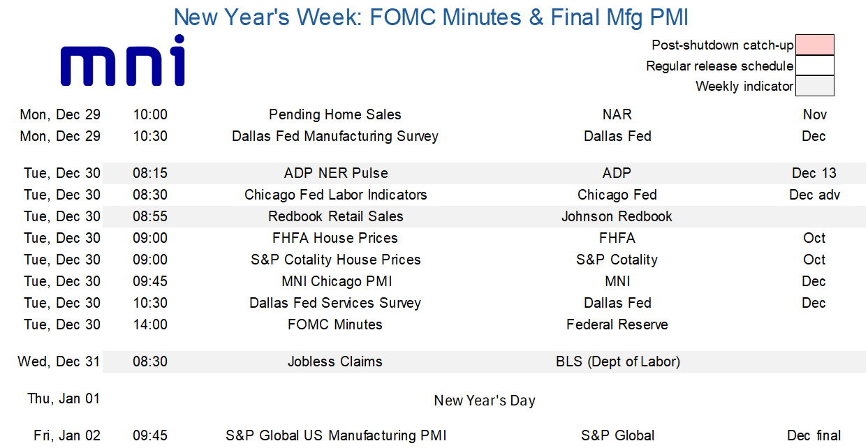This screenshot has height=448, width=868.
Task: Open Chicago Fed Labor Indicators event
Action: (x=336, y=195)
